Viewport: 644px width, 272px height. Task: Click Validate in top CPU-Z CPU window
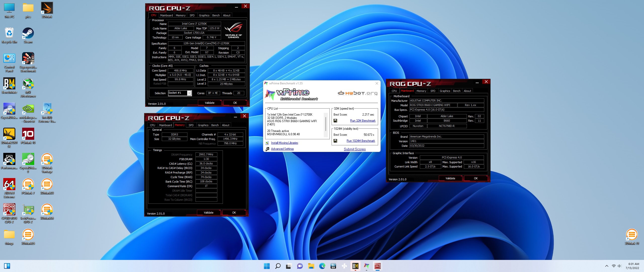coord(210,103)
